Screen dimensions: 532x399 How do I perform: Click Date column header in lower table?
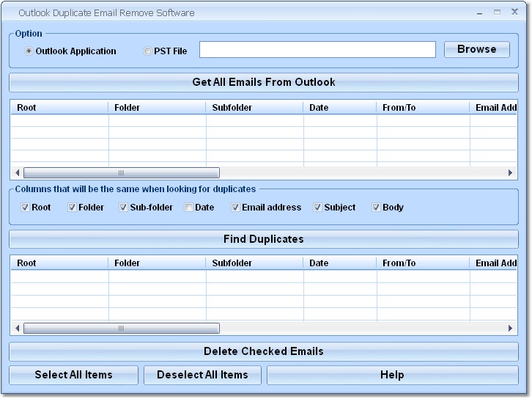click(340, 263)
